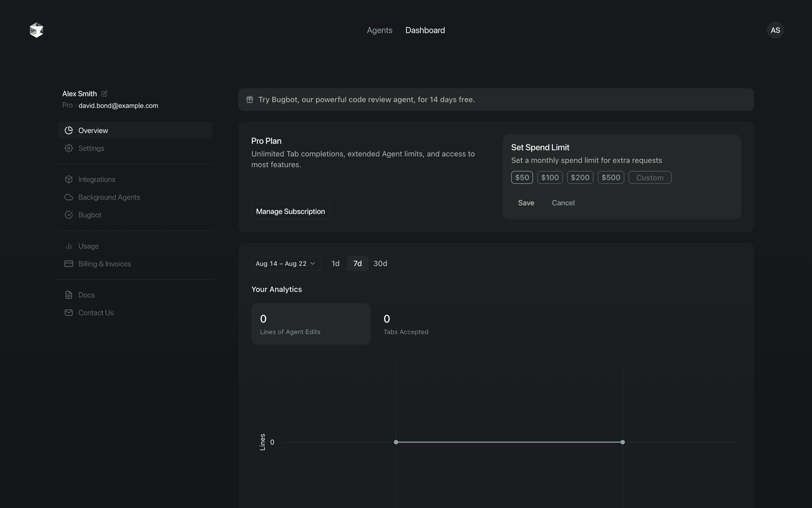Viewport: 812px width, 508px height.
Task: Click the Integrations cube icon
Action: tap(69, 179)
